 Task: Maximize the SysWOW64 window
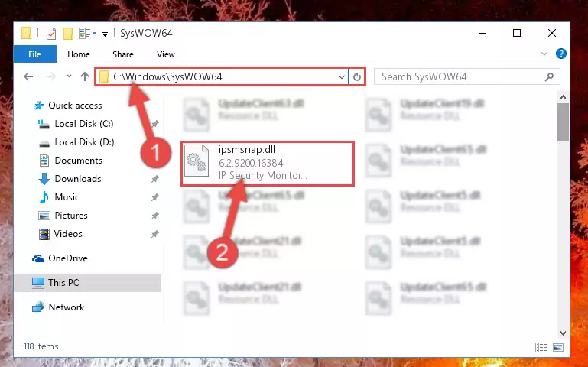[517, 33]
